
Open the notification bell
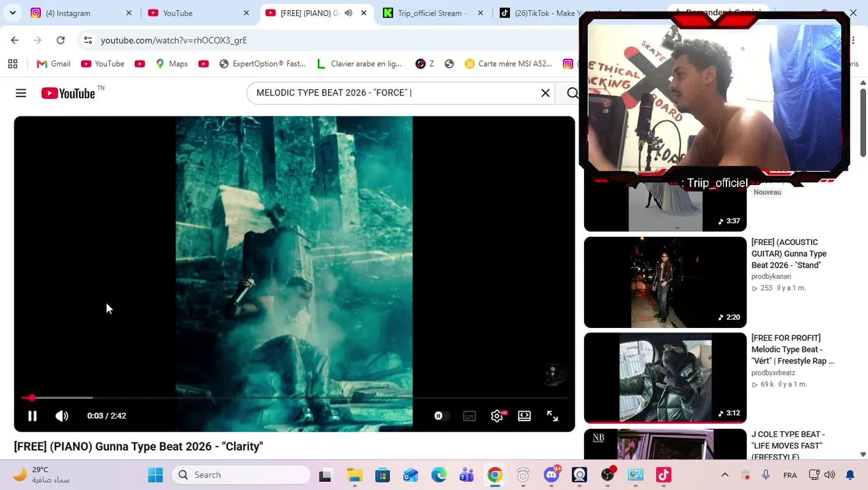coord(850,475)
